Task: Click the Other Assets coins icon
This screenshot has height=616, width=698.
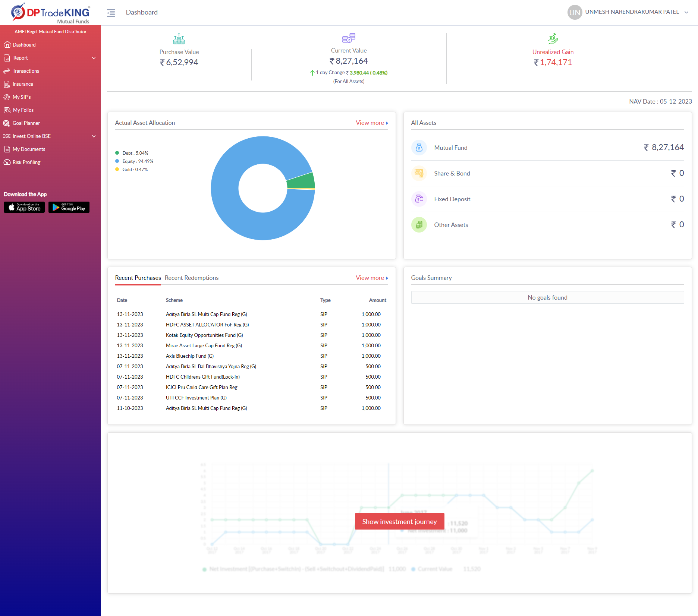Action: tap(419, 225)
